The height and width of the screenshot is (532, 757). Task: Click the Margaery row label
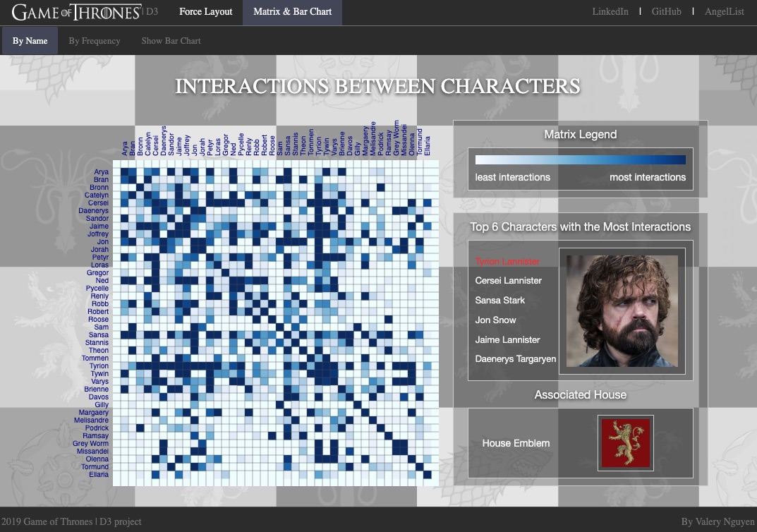[x=94, y=412]
